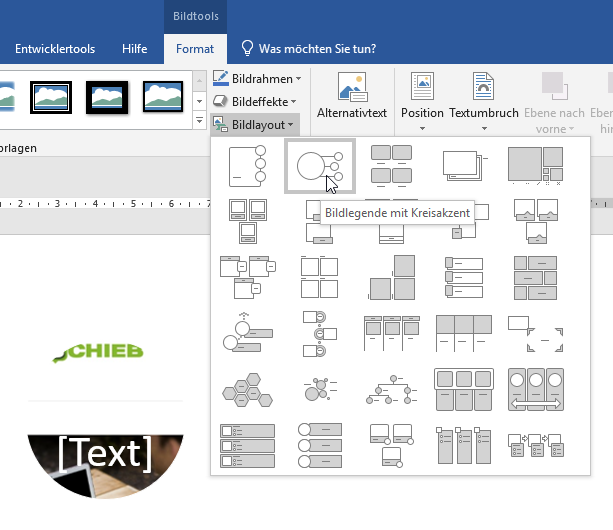The height and width of the screenshot is (530, 613).
Task: Select the Format tab
Action: (195, 49)
